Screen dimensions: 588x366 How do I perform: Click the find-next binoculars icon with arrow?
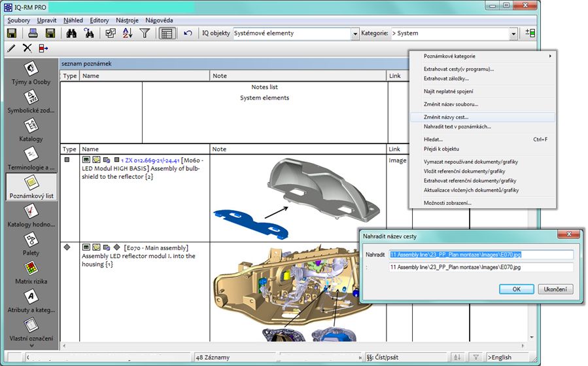[x=89, y=33]
